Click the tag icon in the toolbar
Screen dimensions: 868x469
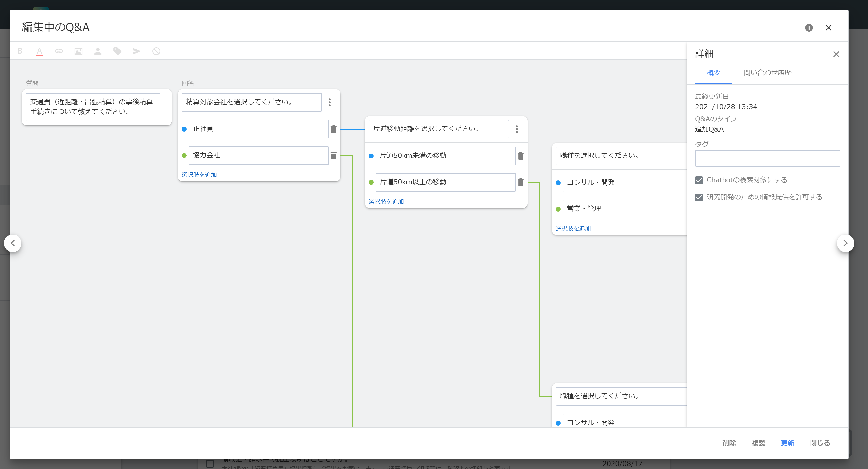point(117,51)
